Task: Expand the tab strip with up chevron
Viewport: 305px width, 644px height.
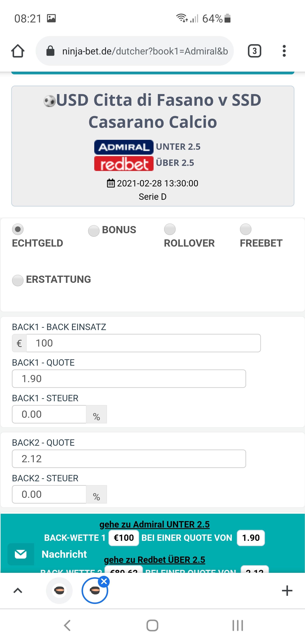Action: [x=18, y=590]
